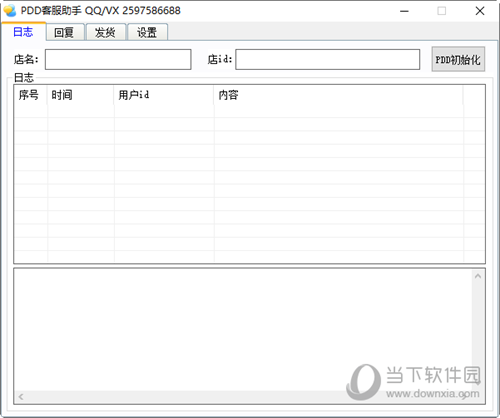
Task: Click the 时间 column header
Action: click(81, 95)
